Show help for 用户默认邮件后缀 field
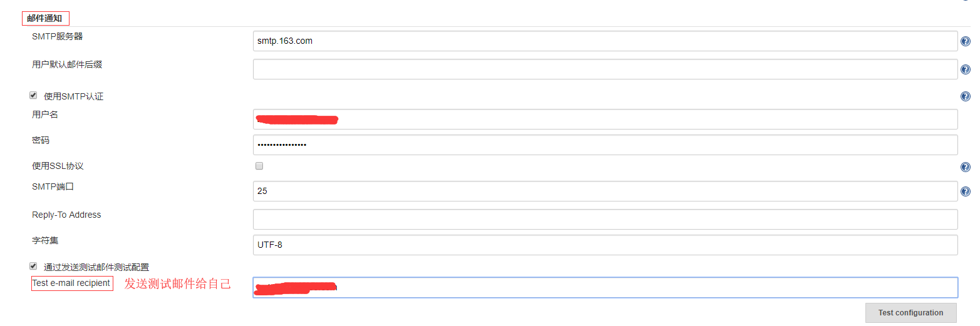The width and height of the screenshot is (980, 326). (965, 69)
